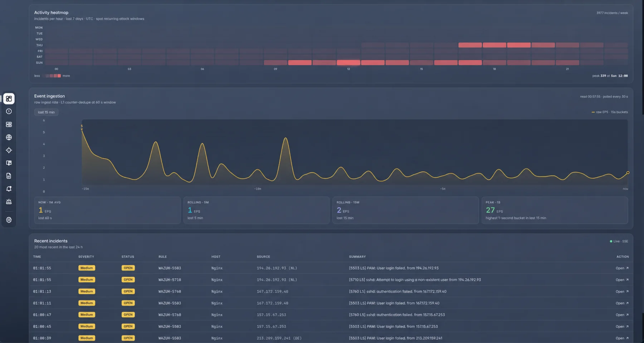644x343 pixels.
Task: Open incident at 01:00:39
Action: click(622, 338)
